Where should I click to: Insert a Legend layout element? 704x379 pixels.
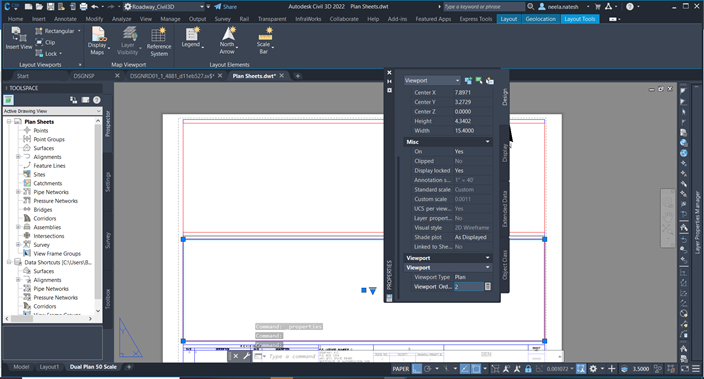tap(192, 37)
